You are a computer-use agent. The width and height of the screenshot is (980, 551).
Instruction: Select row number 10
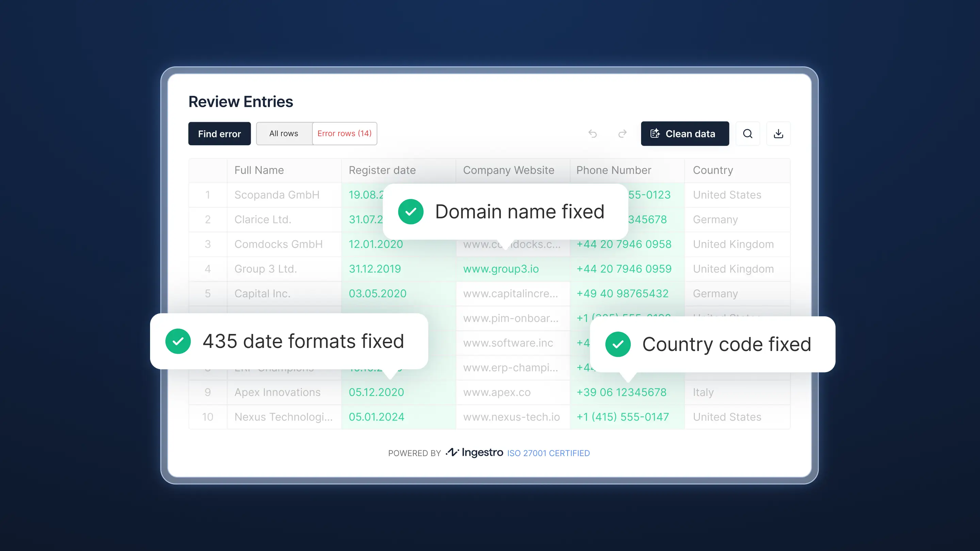pyautogui.click(x=208, y=417)
